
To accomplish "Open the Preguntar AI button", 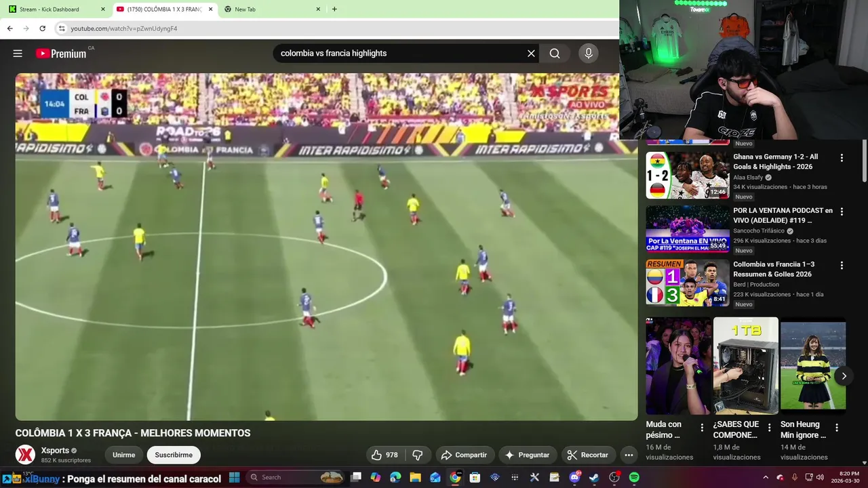I will click(528, 455).
